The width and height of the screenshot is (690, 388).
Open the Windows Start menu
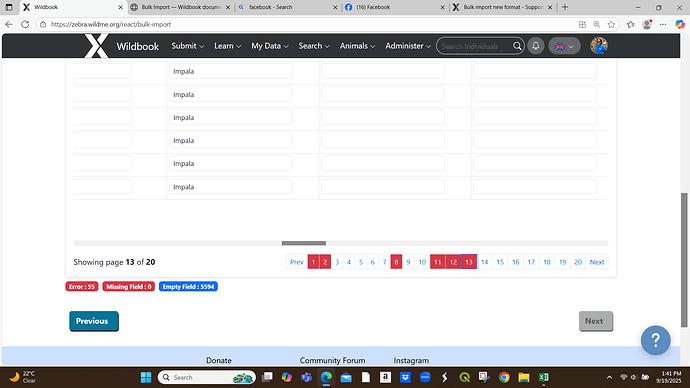(x=146, y=377)
